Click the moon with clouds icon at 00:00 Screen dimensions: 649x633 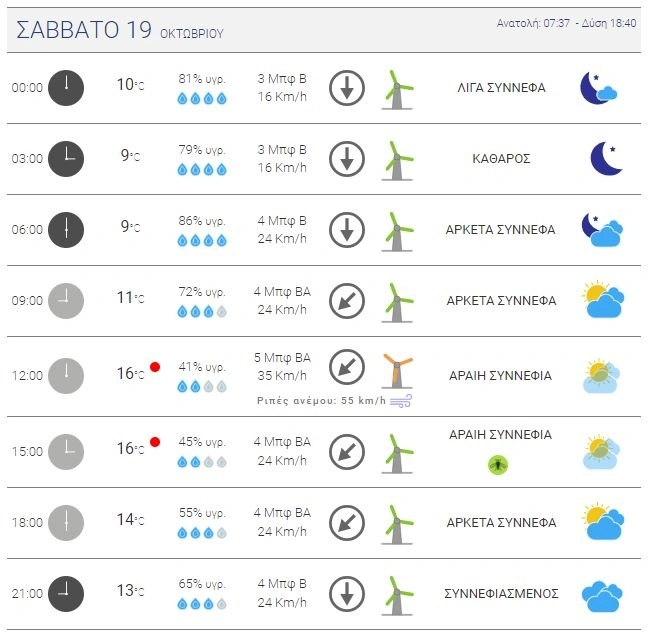pyautogui.click(x=599, y=88)
